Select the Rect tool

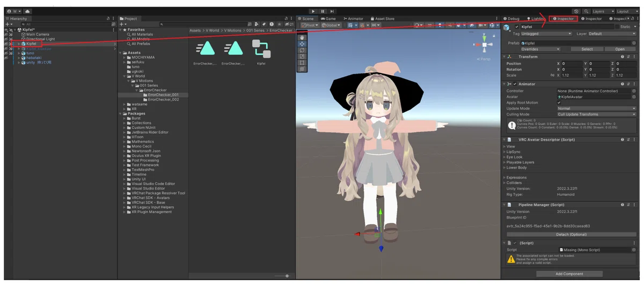(302, 63)
